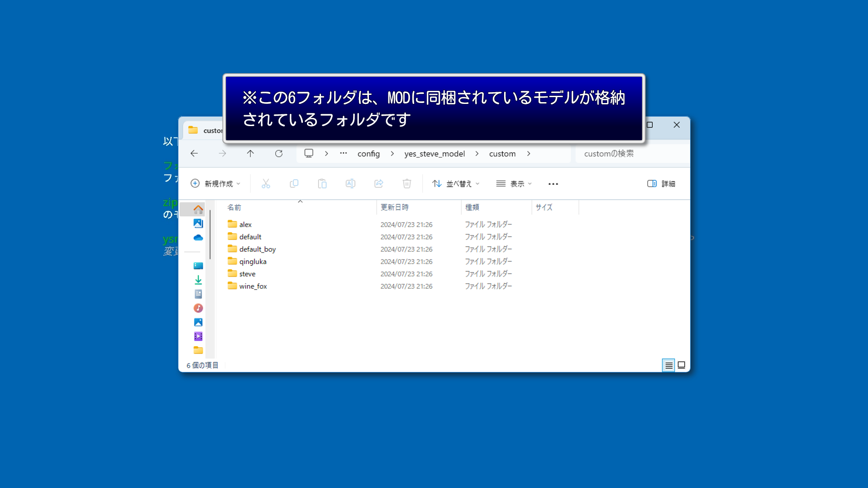The height and width of the screenshot is (488, 868).
Task: Click the back navigation button
Action: coord(194,154)
